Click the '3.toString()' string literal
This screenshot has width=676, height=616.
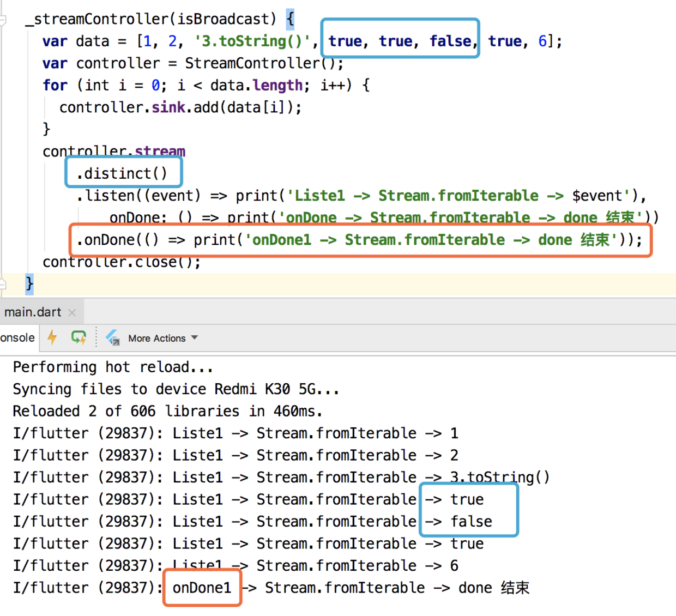[x=252, y=41]
